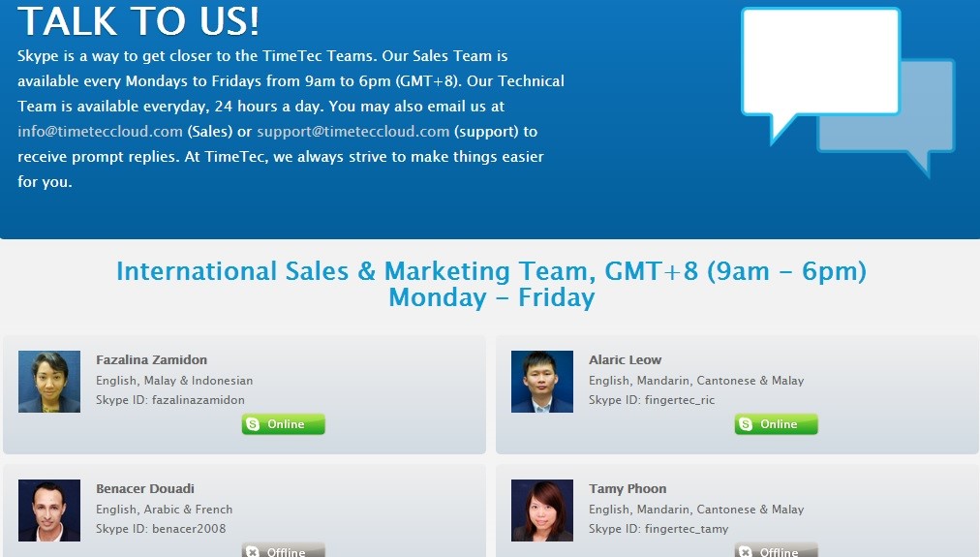The image size is (980, 557).
Task: Select the name Tamy Phoon
Action: pos(628,489)
